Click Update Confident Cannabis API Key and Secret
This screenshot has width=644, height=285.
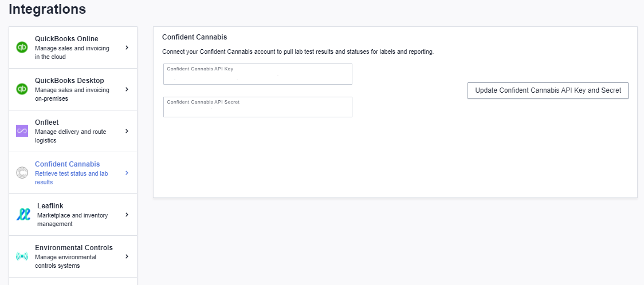tap(548, 90)
